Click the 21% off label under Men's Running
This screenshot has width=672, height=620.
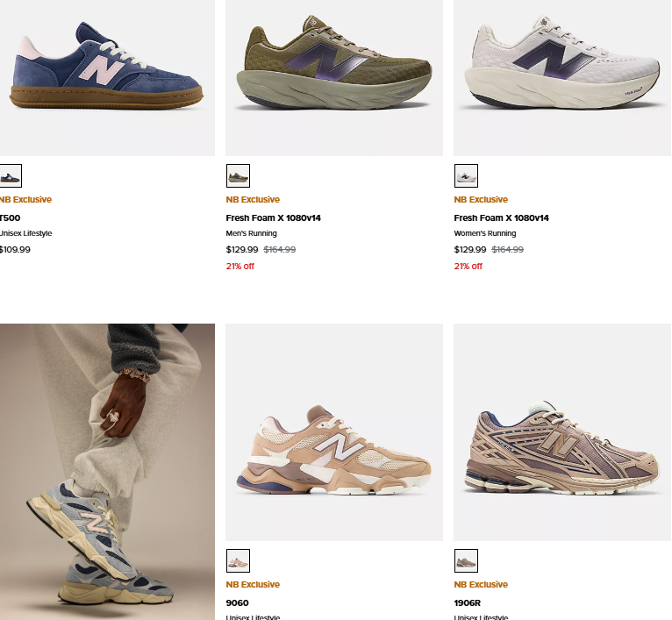point(240,266)
